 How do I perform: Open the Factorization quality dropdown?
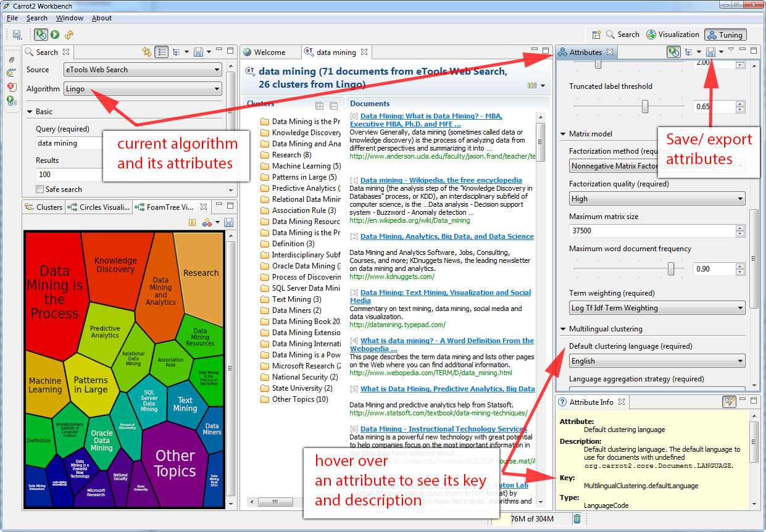[657, 199]
